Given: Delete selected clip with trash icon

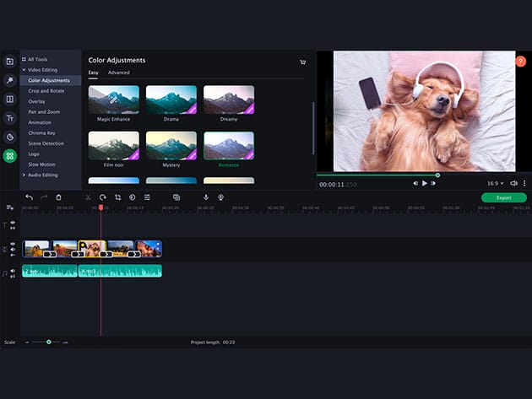Looking at the screenshot, I should 58,197.
